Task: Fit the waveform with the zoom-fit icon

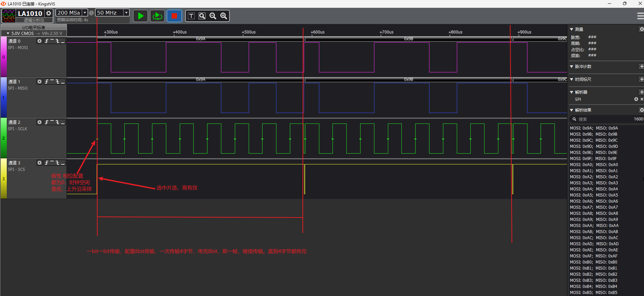Action: click(x=202, y=16)
